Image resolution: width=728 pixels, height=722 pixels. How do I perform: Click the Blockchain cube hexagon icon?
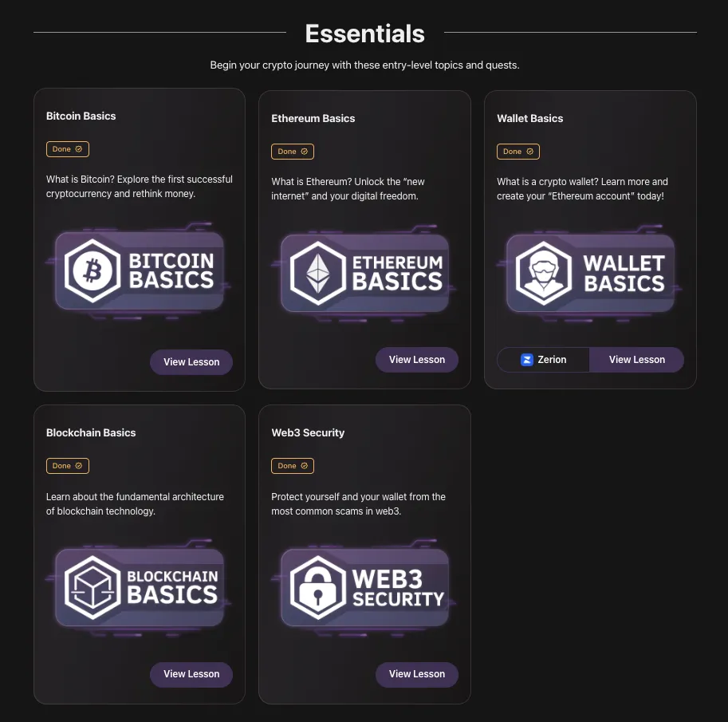click(92, 587)
